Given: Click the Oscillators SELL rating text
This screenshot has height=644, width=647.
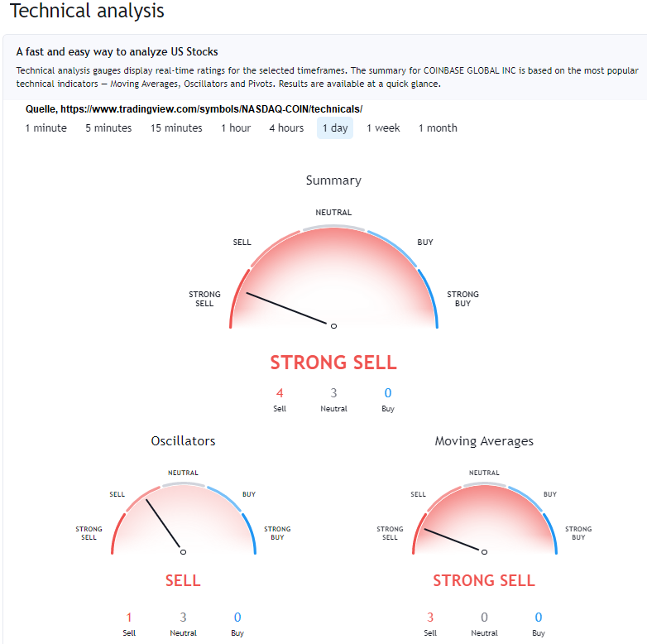Looking at the screenshot, I should click(x=183, y=581).
